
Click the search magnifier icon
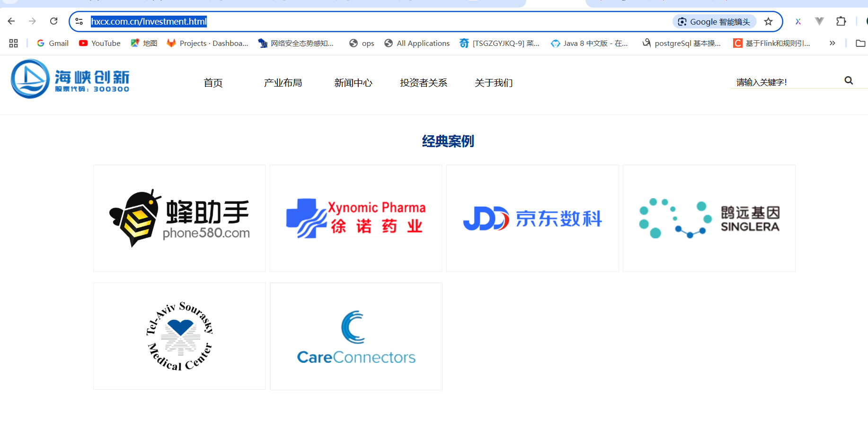pyautogui.click(x=849, y=81)
